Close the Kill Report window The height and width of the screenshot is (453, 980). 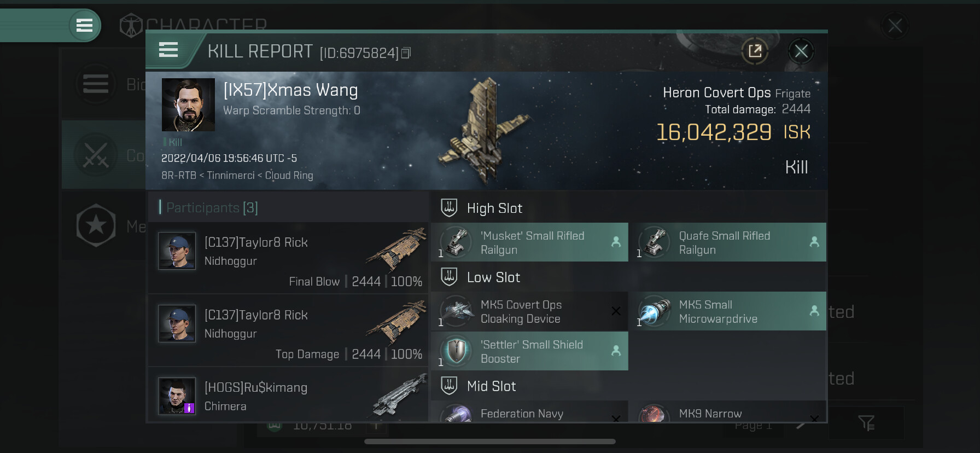[x=801, y=51]
